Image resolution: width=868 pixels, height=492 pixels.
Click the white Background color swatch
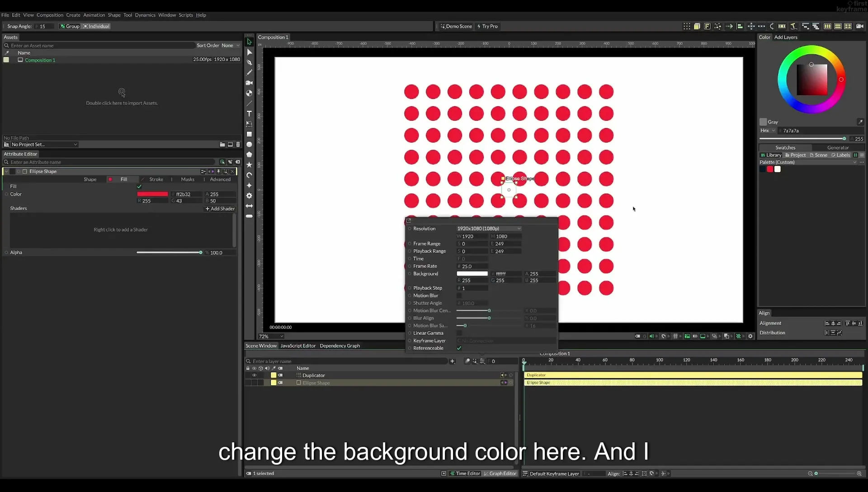coord(472,274)
